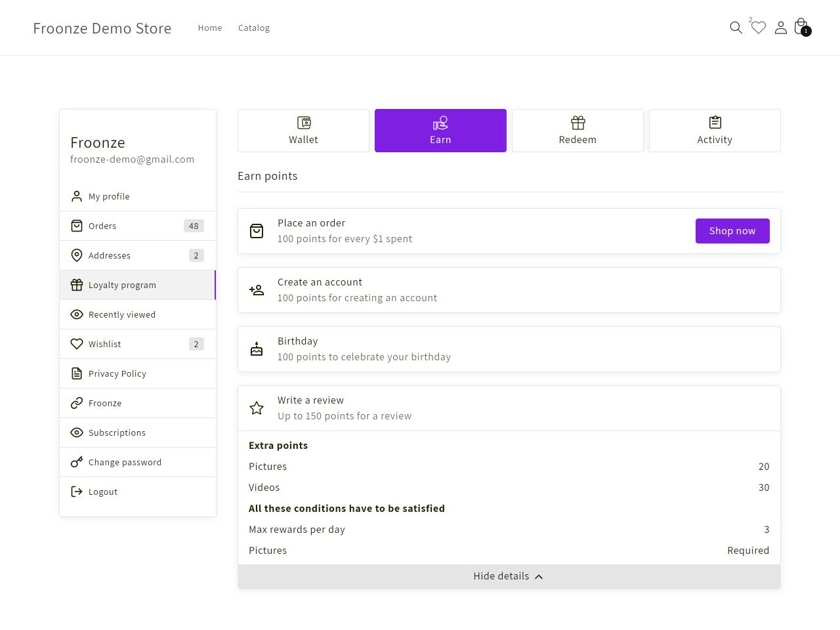Image resolution: width=840 pixels, height=630 pixels.
Task: Select the Earn tab
Action: pyautogui.click(x=441, y=131)
